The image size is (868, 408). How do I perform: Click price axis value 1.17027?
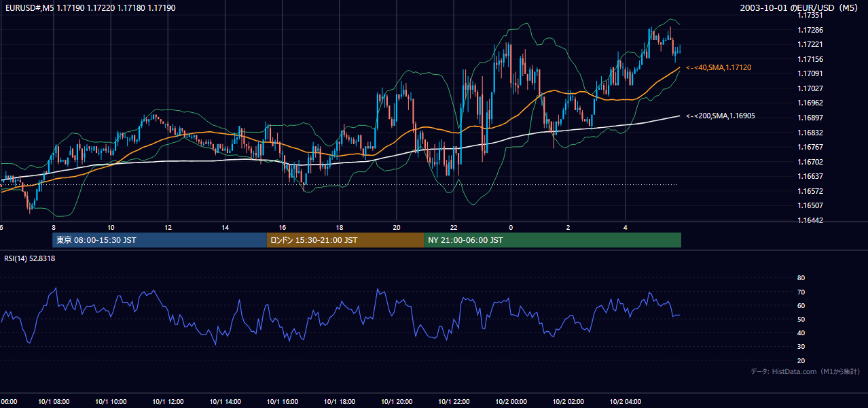coord(810,88)
